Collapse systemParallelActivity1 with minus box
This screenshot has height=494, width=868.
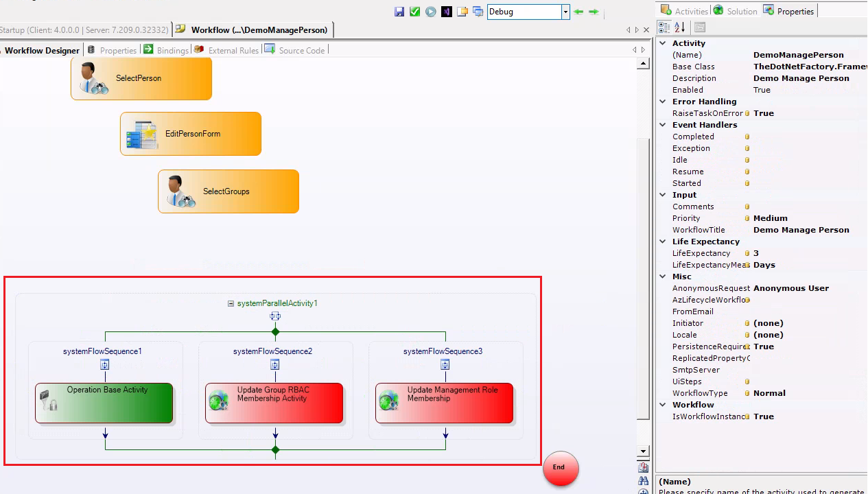click(231, 303)
